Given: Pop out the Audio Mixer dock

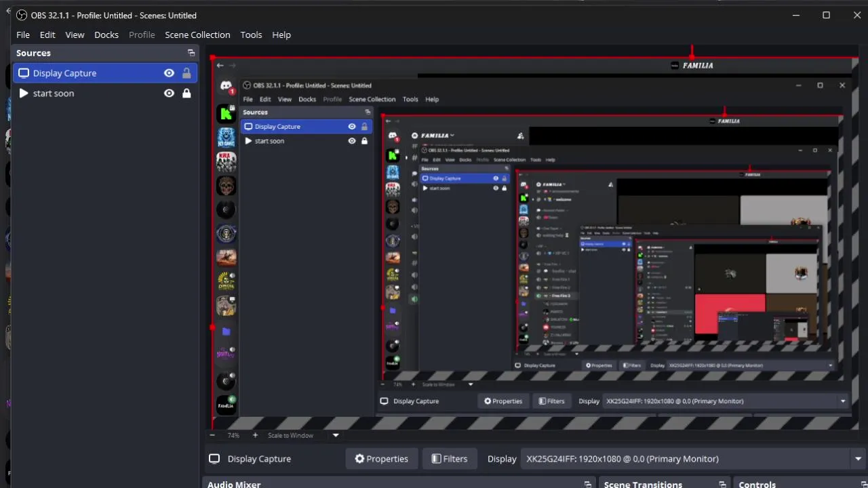Looking at the screenshot, I should (x=588, y=484).
